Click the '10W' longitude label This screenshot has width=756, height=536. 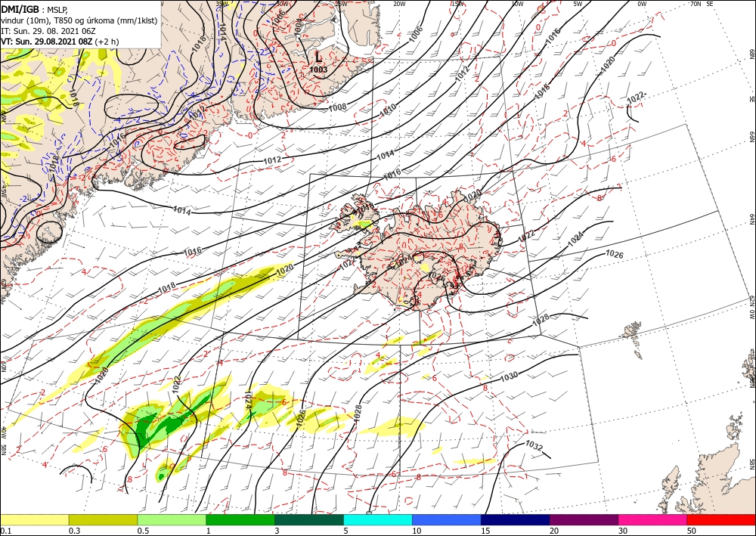517,4
